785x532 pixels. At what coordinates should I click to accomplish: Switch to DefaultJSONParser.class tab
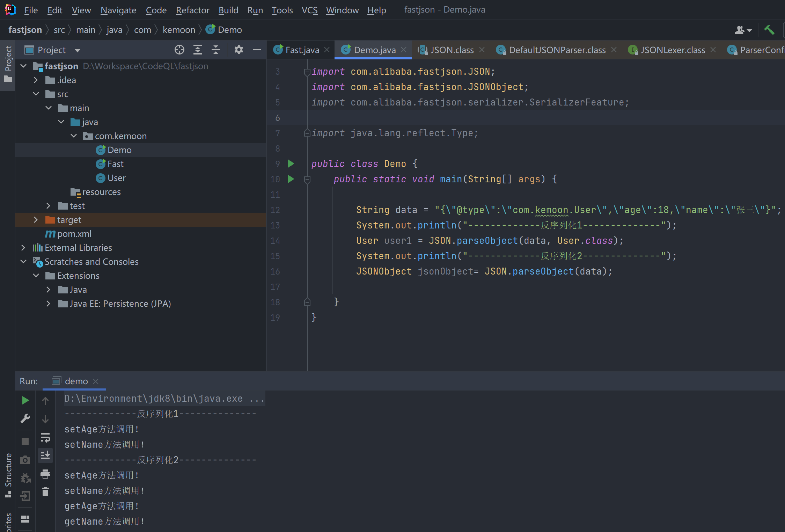click(557, 50)
